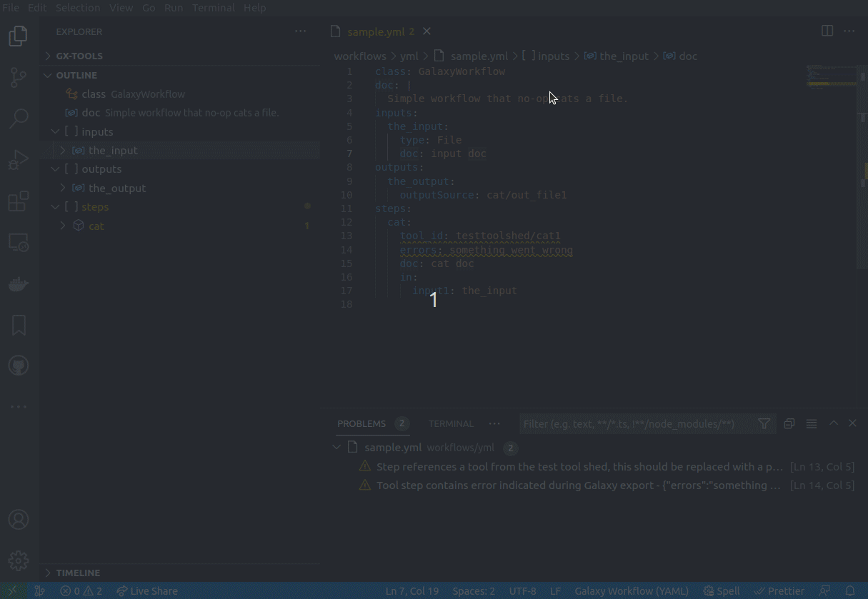Expand the the_output outline node
This screenshot has height=599, width=868.
click(63, 188)
